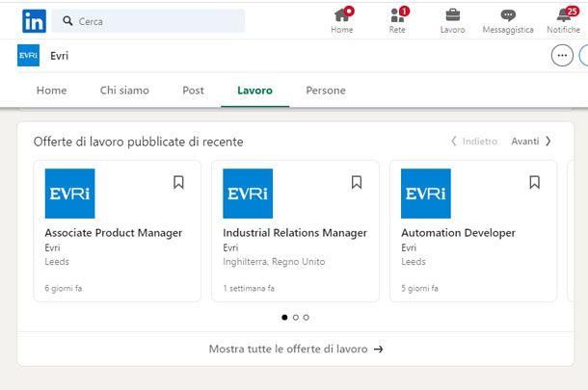Save the Associate Product Manager job bookmark
Viewport: 588px width, 390px height.
[178, 183]
